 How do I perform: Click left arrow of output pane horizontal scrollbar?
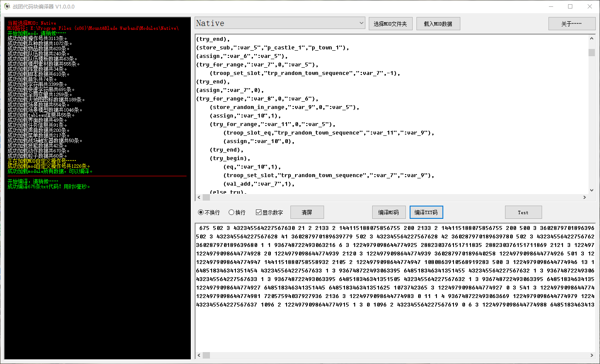[x=199, y=355]
